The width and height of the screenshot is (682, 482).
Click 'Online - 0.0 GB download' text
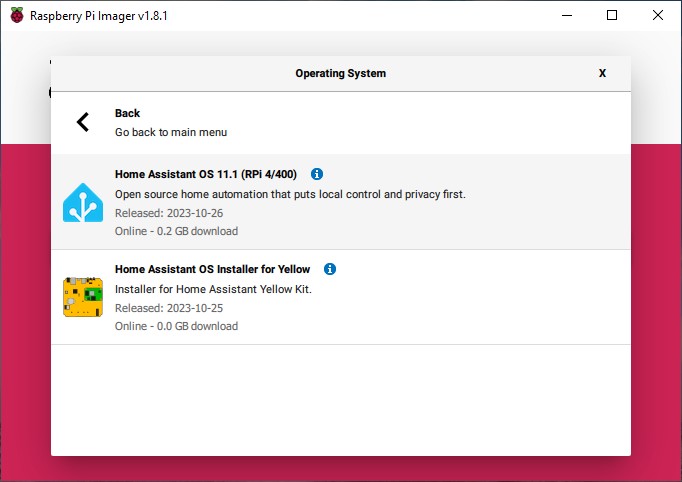coord(176,326)
